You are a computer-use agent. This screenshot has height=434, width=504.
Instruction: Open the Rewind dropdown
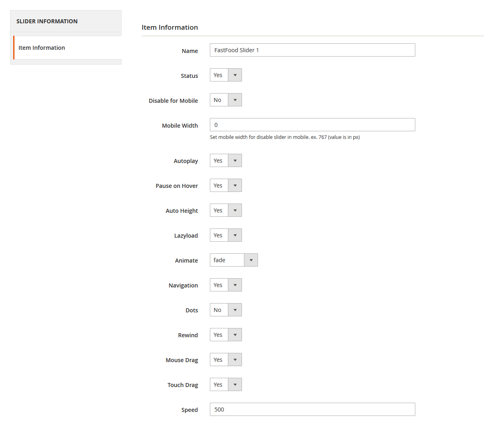point(226,335)
